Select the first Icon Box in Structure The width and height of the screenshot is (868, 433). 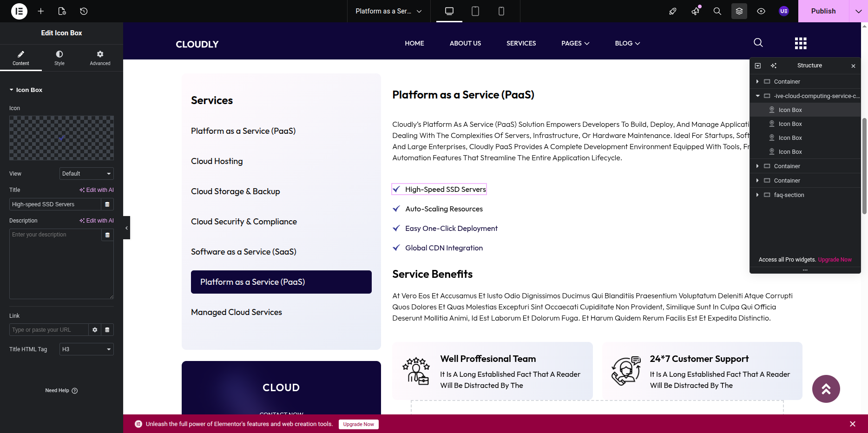(805, 110)
